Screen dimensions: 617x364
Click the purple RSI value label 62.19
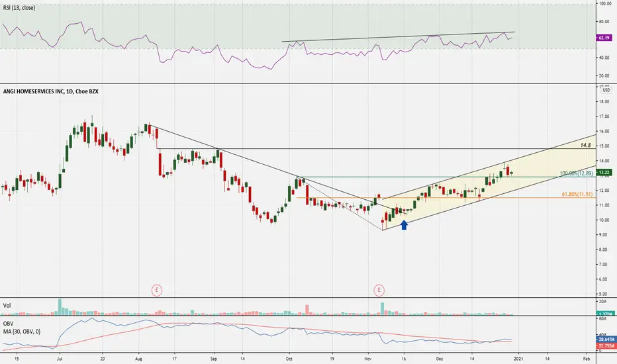point(604,38)
